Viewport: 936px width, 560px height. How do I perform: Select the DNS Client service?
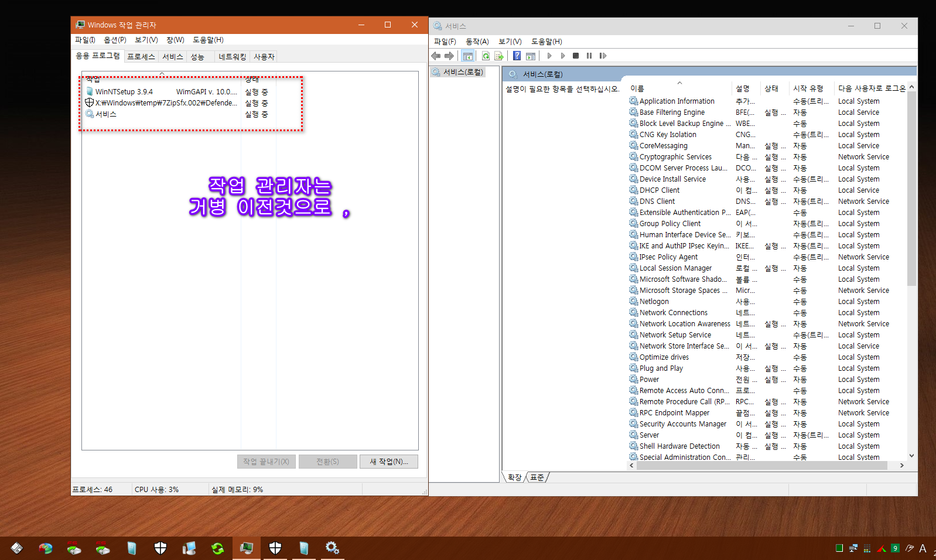pos(767,202)
